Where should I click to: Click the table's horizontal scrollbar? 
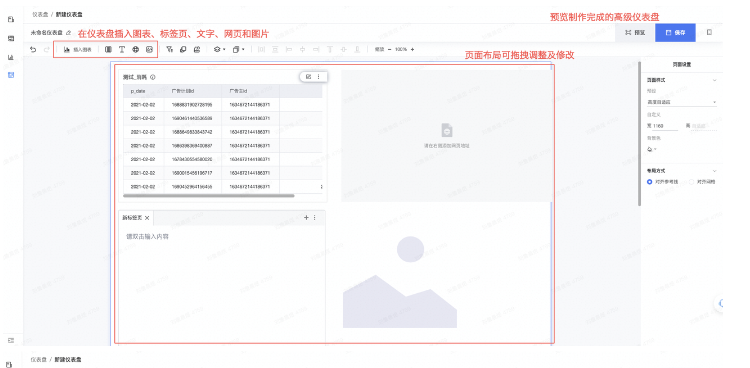209,195
